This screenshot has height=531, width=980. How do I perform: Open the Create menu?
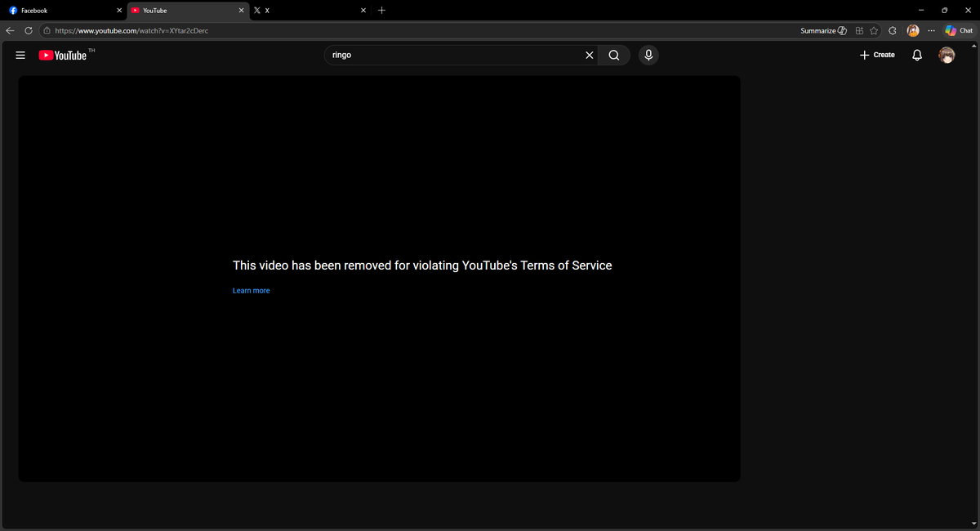click(x=877, y=55)
